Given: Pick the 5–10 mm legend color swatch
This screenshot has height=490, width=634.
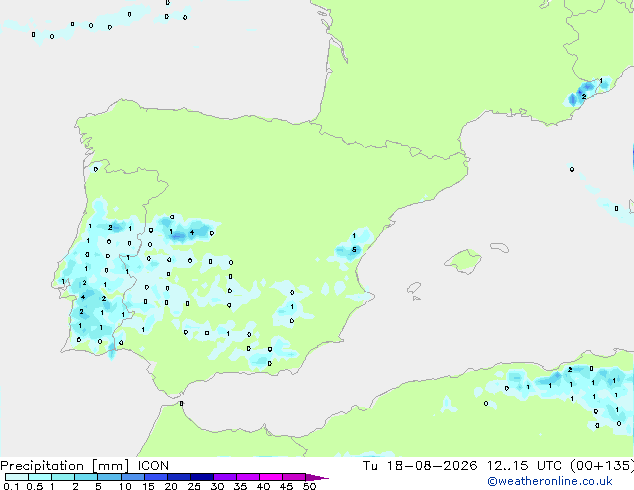Looking at the screenshot, I should tap(109, 477).
